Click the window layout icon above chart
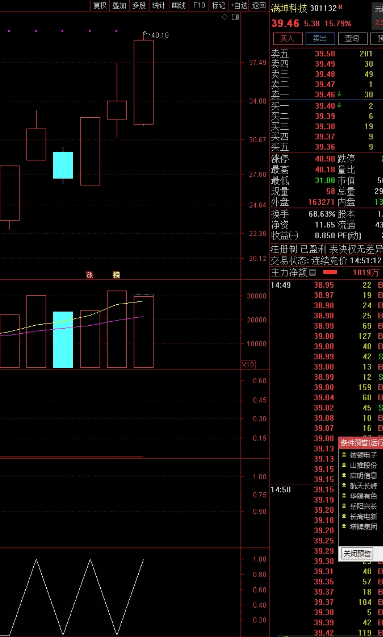This screenshot has height=637, width=383. 235,17
